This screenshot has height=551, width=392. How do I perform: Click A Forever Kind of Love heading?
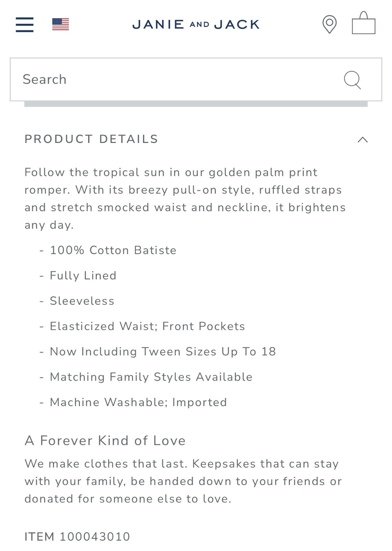point(105,441)
